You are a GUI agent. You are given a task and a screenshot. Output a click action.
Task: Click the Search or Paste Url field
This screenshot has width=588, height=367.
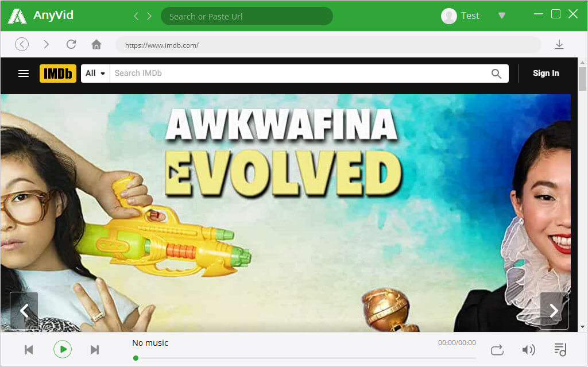point(247,16)
